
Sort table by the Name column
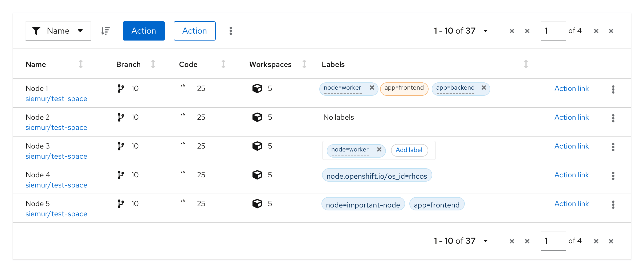click(x=80, y=64)
